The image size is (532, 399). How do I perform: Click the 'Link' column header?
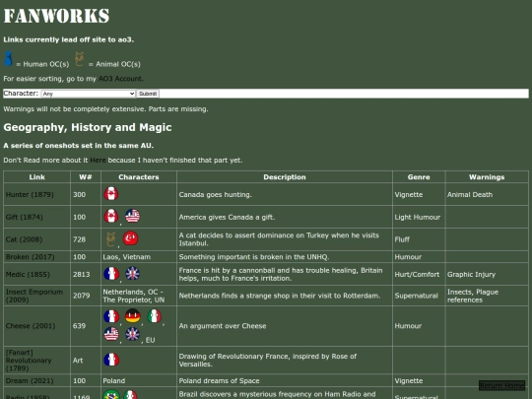pos(36,177)
